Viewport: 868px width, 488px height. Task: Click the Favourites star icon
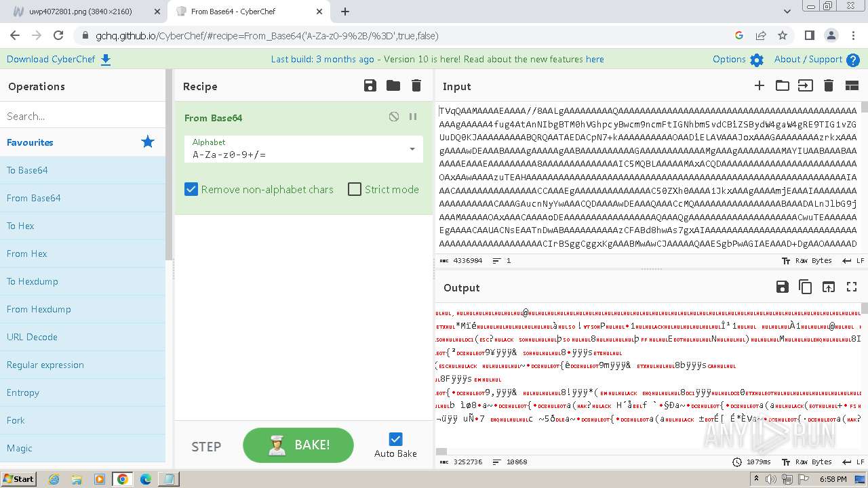coord(148,142)
